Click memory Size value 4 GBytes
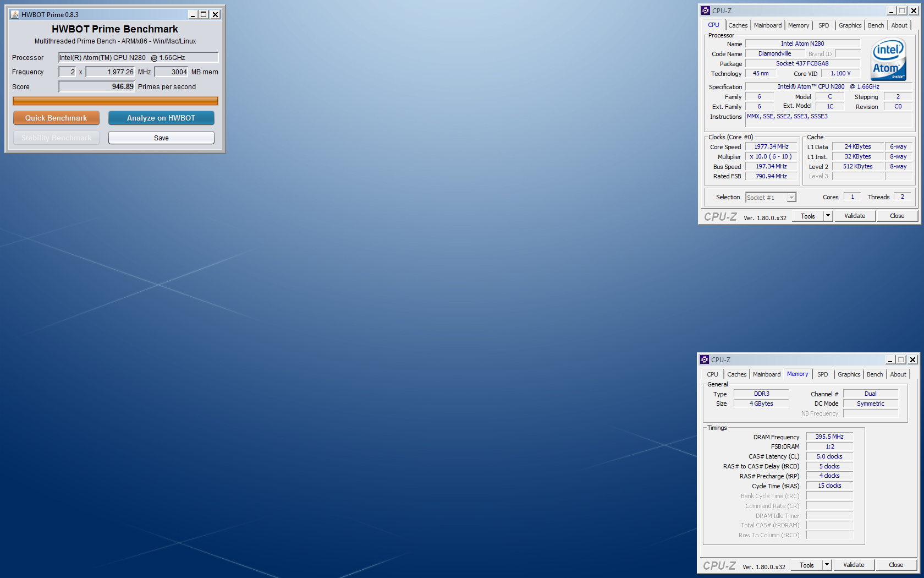 761,403
